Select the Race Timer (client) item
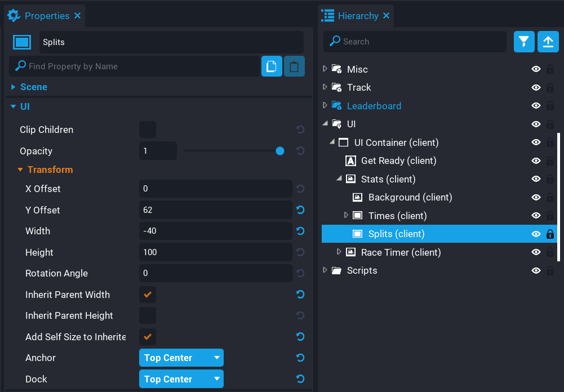Screen dimensions: 564x392 401,252
